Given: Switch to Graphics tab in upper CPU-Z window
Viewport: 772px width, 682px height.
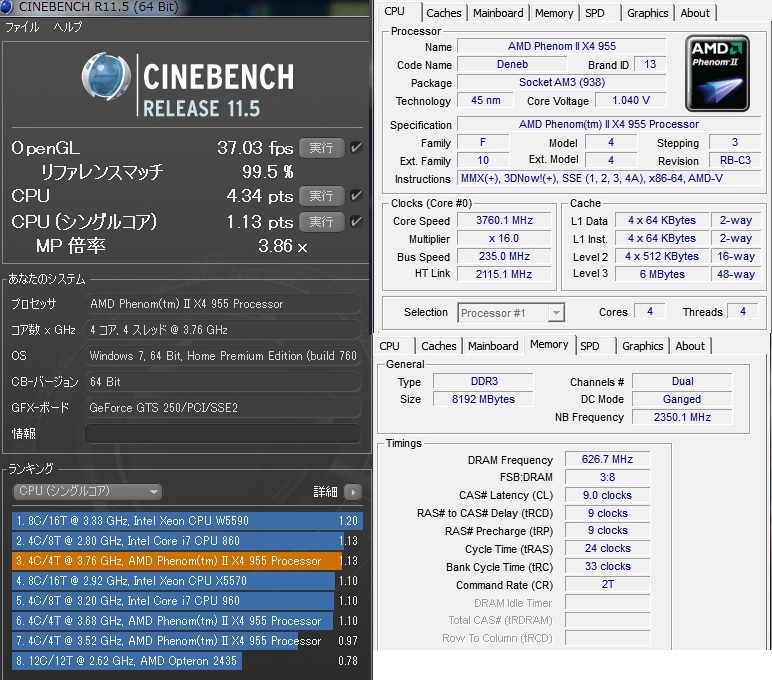Looking at the screenshot, I should (647, 13).
